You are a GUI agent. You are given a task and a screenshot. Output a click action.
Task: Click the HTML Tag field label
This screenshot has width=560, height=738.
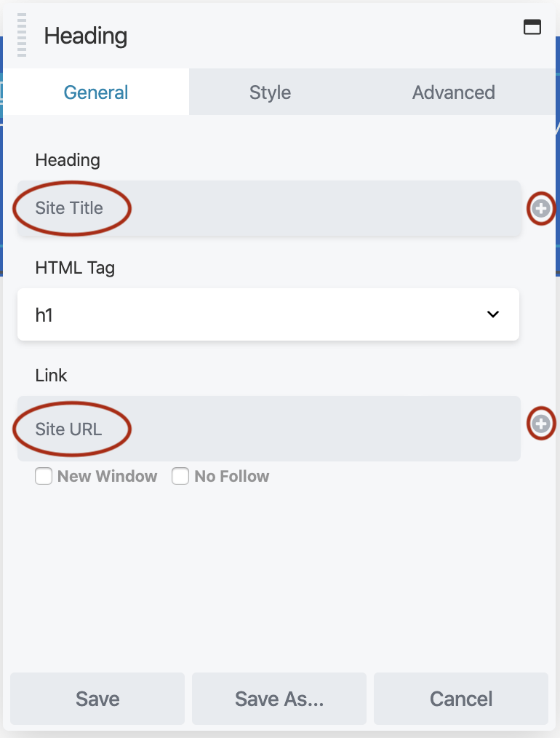coord(75,268)
